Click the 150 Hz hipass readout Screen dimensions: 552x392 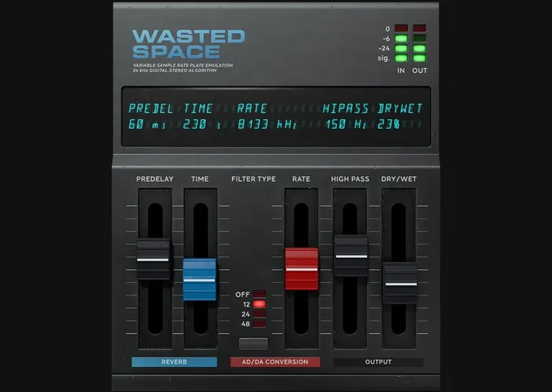346,124
